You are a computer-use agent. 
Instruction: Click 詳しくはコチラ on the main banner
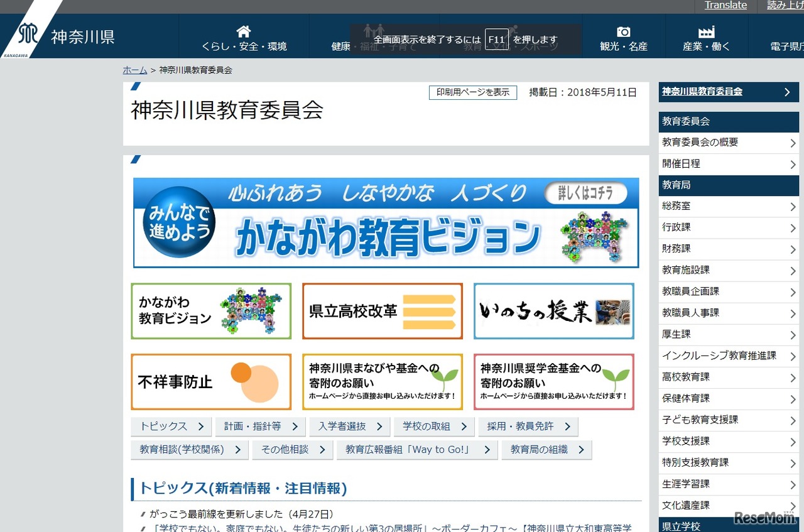[585, 193]
